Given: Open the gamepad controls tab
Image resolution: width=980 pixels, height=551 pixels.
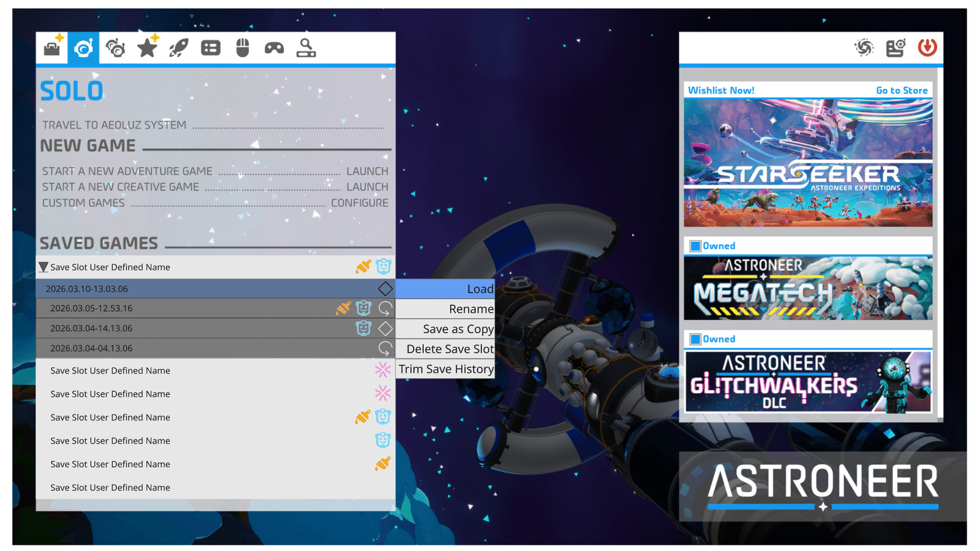Looking at the screenshot, I should (274, 48).
